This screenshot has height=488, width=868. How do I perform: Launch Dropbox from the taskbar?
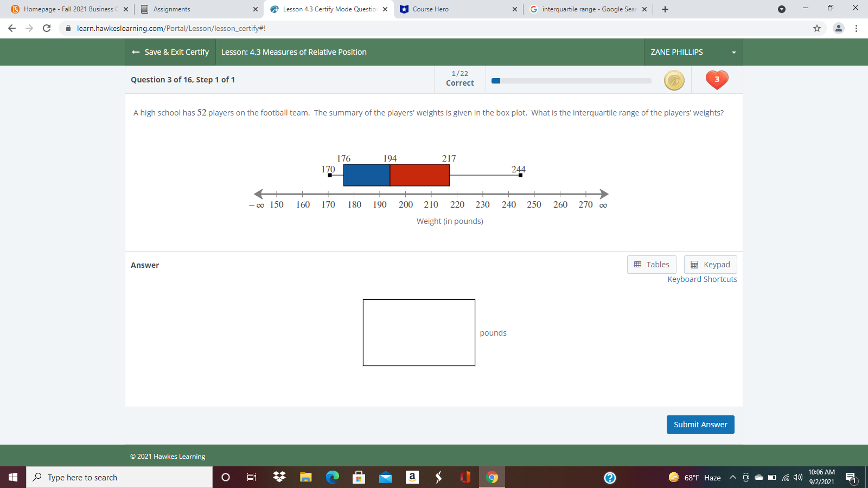pos(279,477)
